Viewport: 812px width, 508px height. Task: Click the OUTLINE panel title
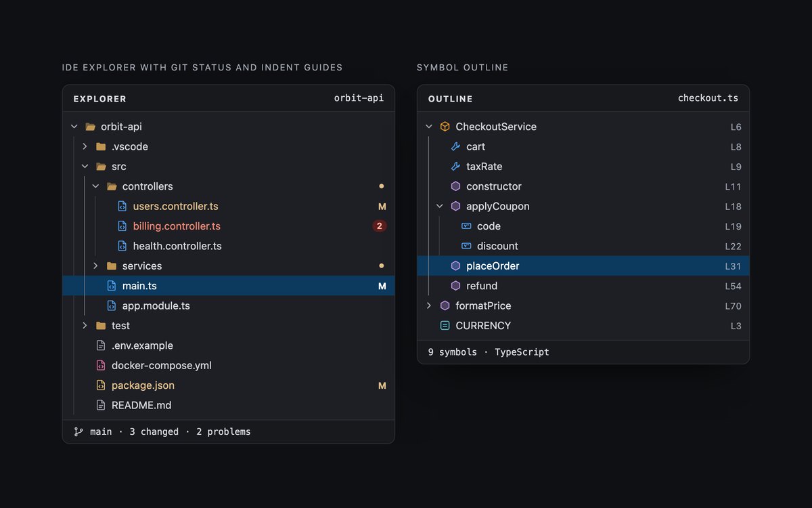451,99
